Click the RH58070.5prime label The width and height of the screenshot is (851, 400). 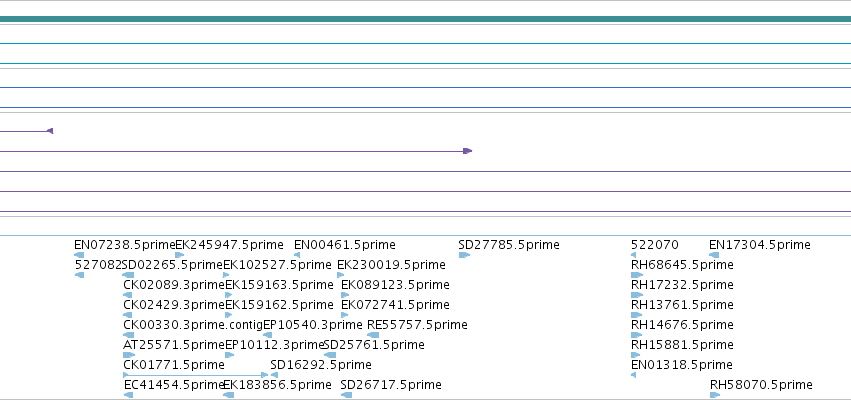tap(761, 385)
